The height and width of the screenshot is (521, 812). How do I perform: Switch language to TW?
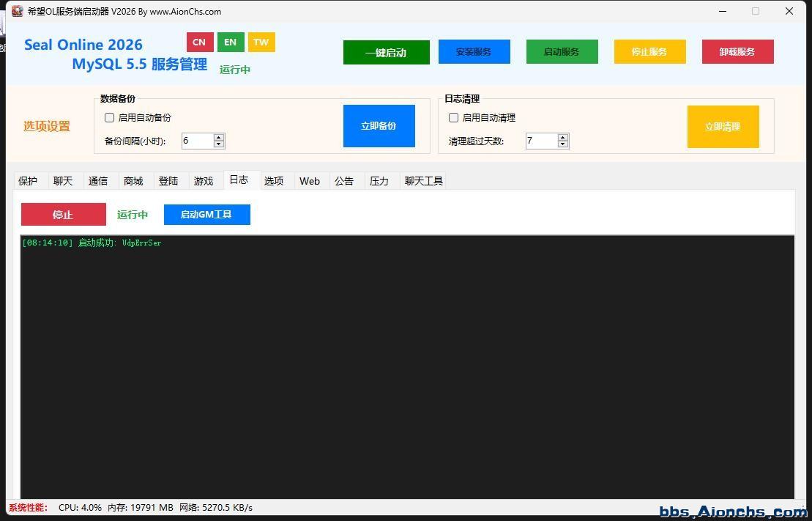261,42
